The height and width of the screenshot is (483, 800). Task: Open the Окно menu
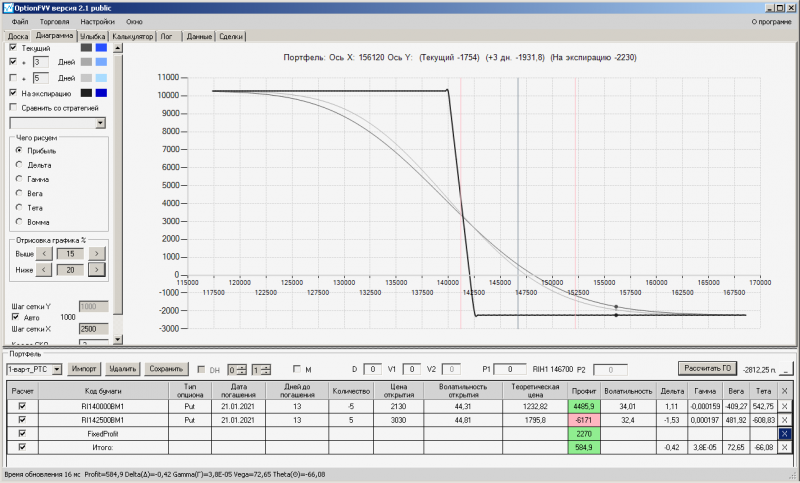(x=134, y=22)
